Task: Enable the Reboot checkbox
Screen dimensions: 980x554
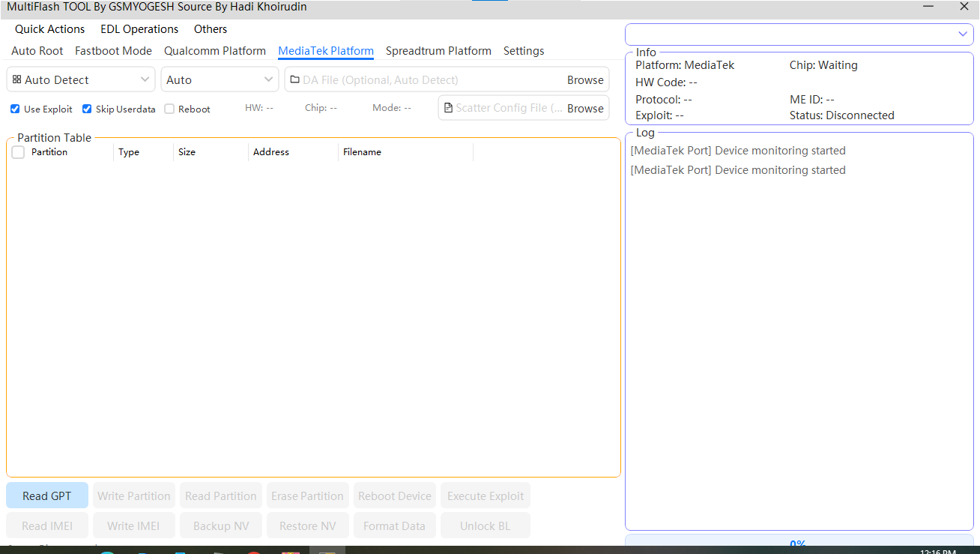Action: coord(169,109)
